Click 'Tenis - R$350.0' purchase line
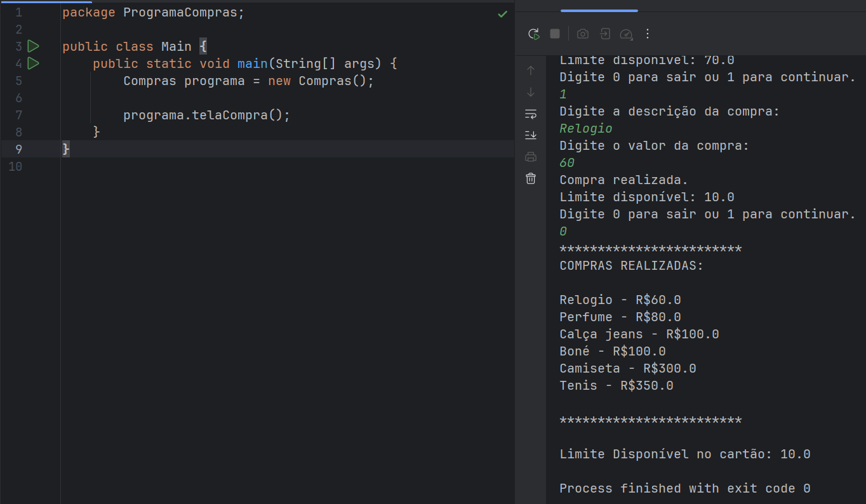 (x=616, y=385)
